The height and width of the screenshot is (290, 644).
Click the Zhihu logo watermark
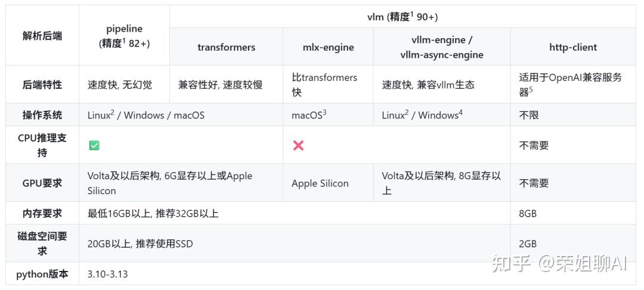click(x=512, y=263)
